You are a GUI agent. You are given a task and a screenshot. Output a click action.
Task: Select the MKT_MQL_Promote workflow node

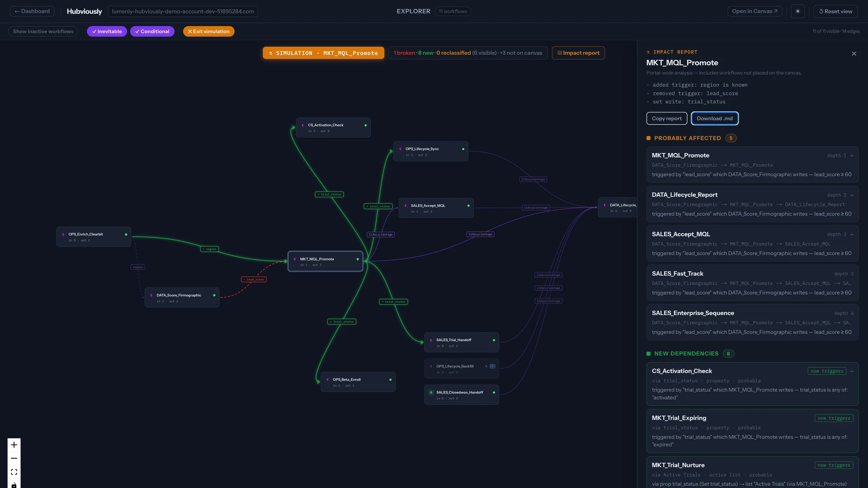[325, 262]
